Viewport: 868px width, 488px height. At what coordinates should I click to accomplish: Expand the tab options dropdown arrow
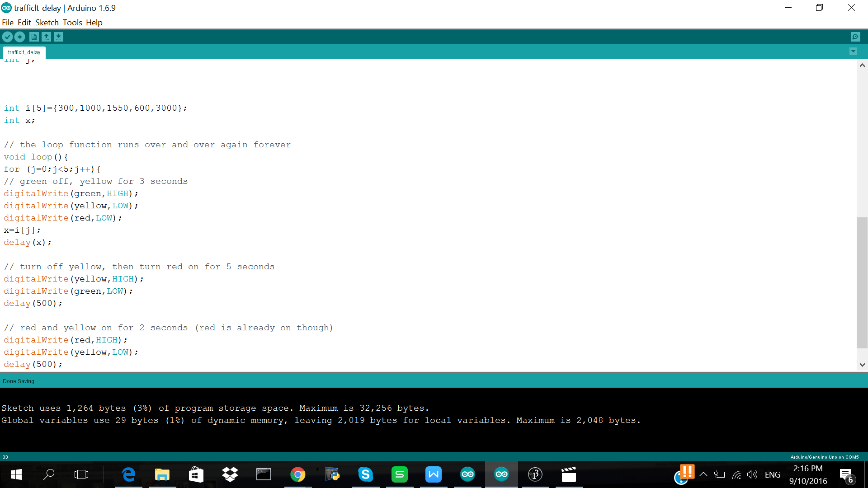pos(853,52)
